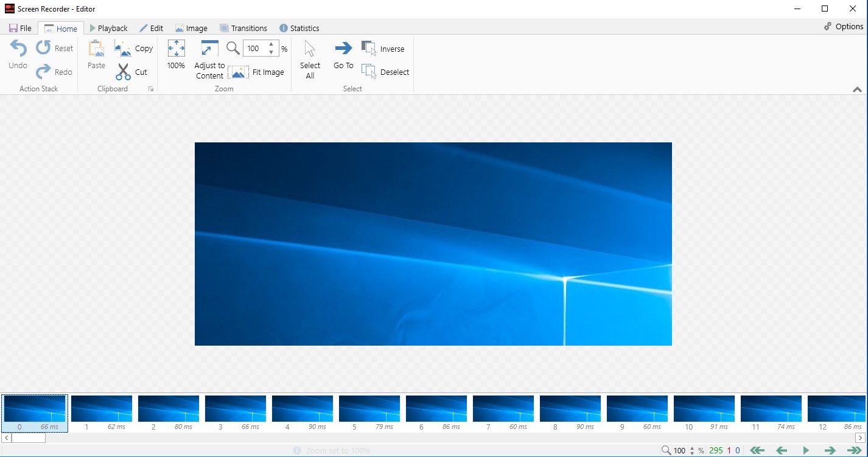
Task: Click timeline scrollbar right arrow
Action: click(860, 438)
